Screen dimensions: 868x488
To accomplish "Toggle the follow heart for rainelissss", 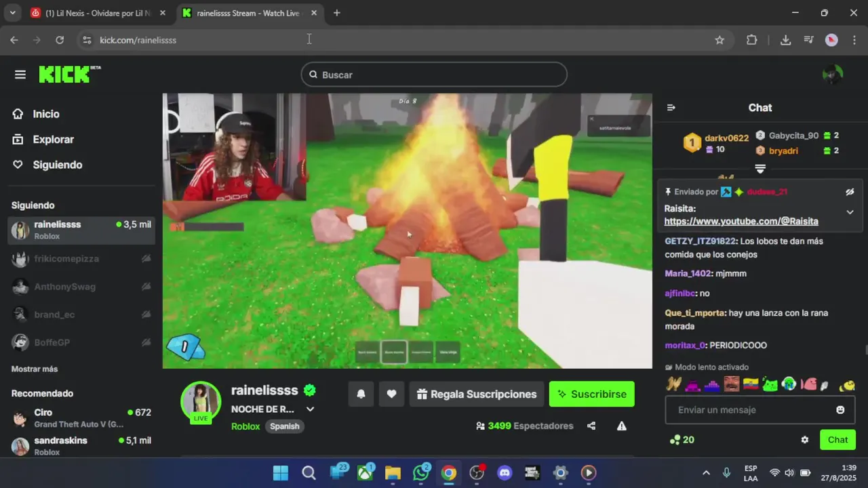I will pos(391,394).
